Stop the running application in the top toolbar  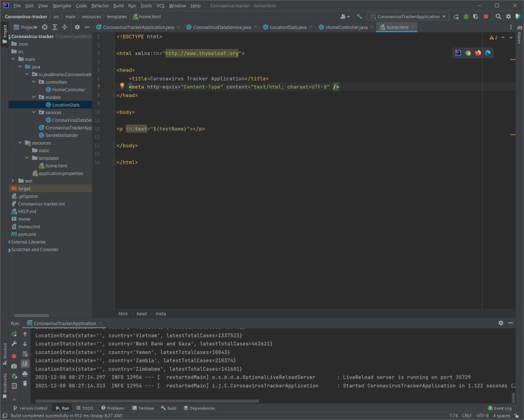[x=485, y=16]
